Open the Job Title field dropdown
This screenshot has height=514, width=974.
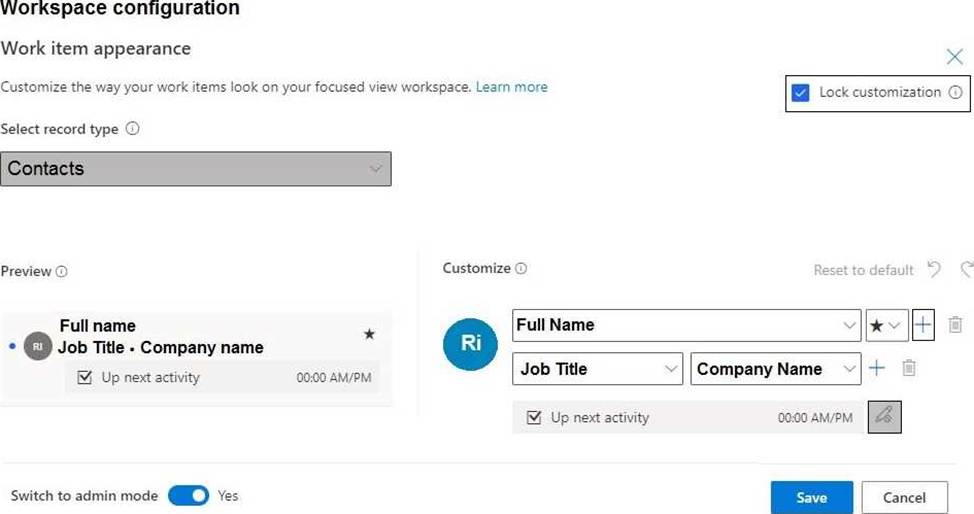(x=671, y=369)
